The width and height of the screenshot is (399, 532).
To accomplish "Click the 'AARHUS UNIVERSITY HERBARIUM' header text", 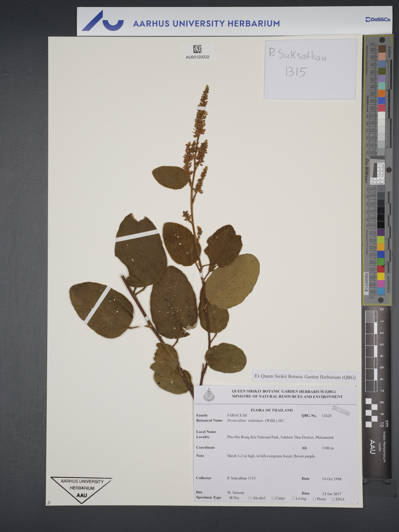I will pyautogui.click(x=206, y=24).
